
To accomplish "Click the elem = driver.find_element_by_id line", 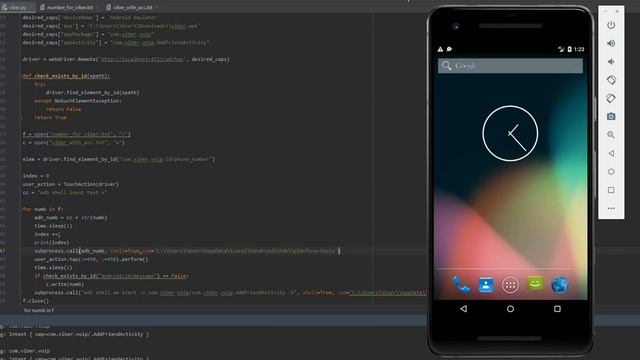I will pyautogui.click(x=118, y=159).
